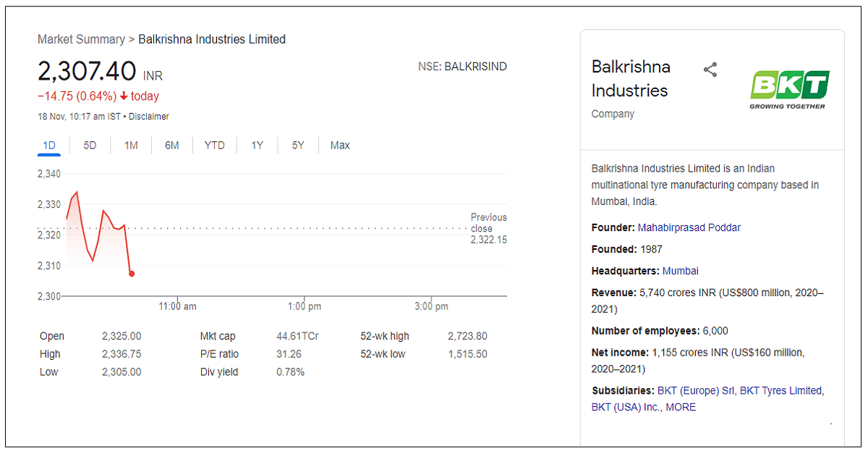This screenshot has height=454, width=868.
Task: Select the YTD chart tab
Action: 214,146
